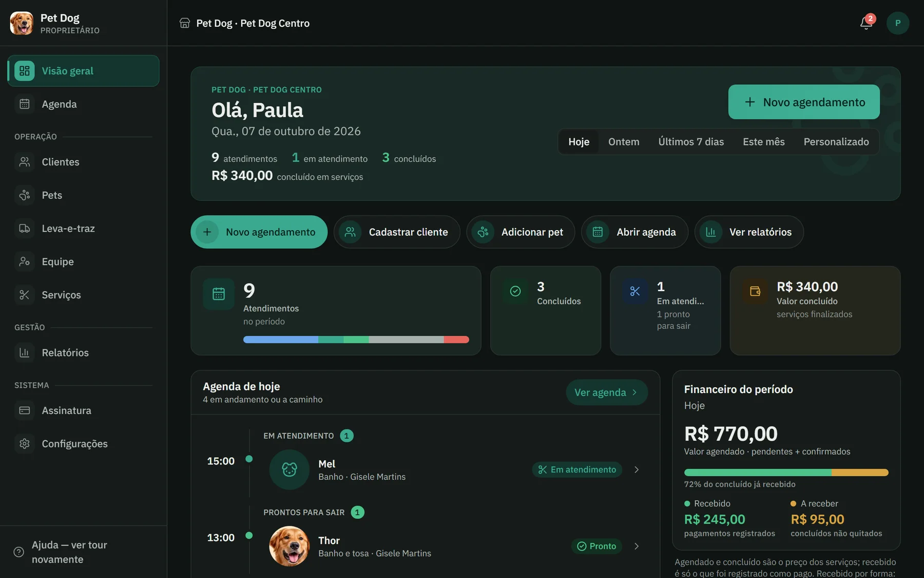This screenshot has width=924, height=578.
Task: Click the Serviços scissors icon
Action: 24,295
